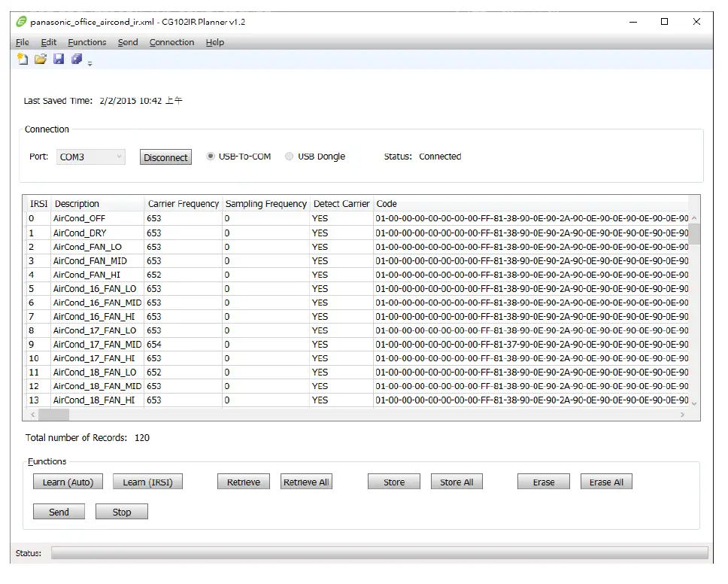
Task: Select the AirCond_17_FAN_MID row
Action: point(357,344)
